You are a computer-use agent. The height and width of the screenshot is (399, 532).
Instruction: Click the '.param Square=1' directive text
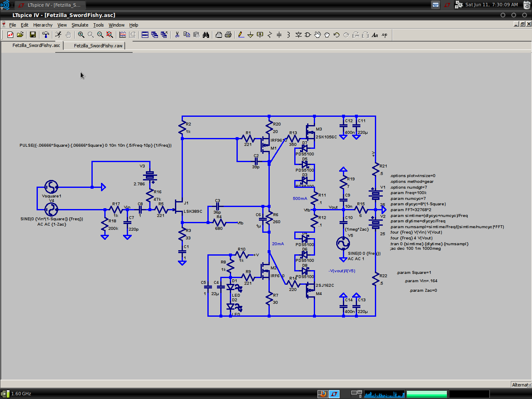pos(414,273)
